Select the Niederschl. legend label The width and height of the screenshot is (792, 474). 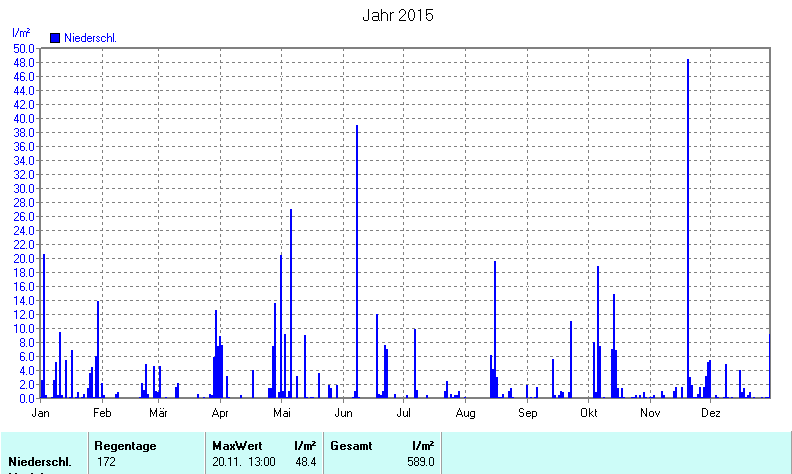[90, 38]
